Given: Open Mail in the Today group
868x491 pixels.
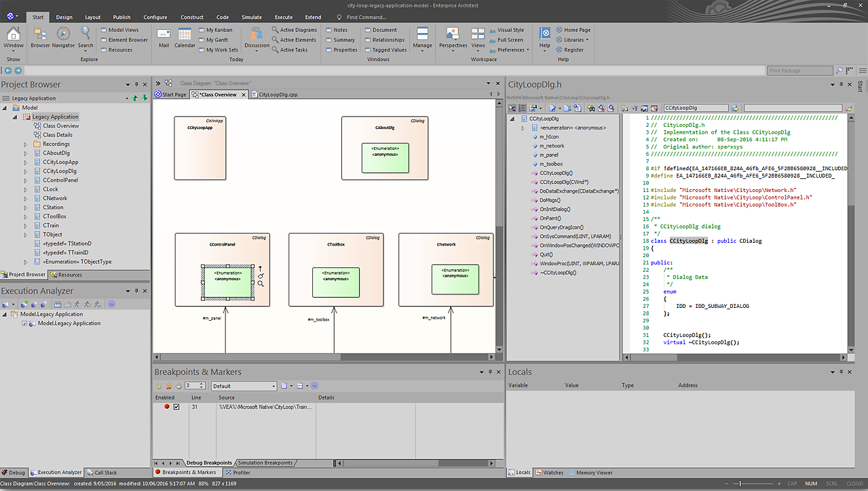Looking at the screenshot, I should tap(164, 37).
